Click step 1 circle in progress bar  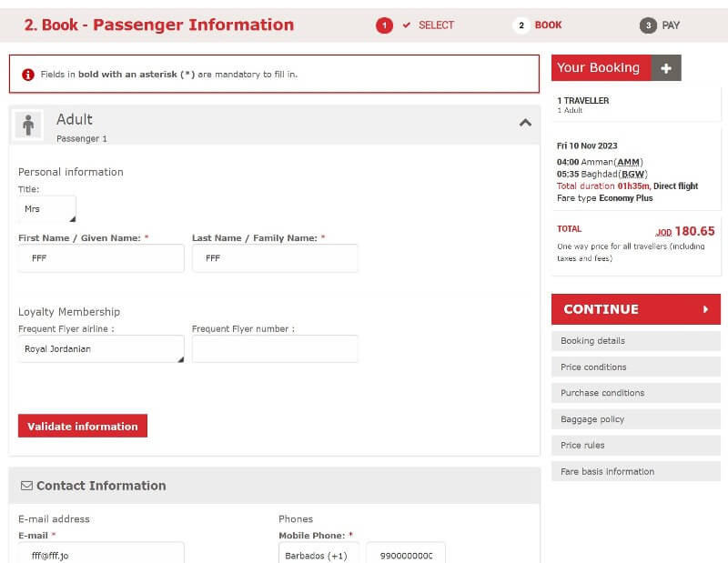click(x=384, y=25)
